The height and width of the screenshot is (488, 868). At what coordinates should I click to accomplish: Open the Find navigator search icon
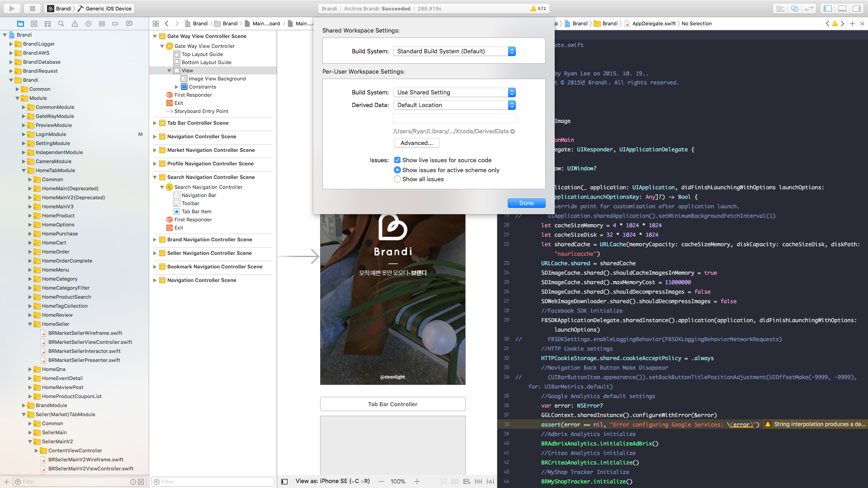point(61,23)
